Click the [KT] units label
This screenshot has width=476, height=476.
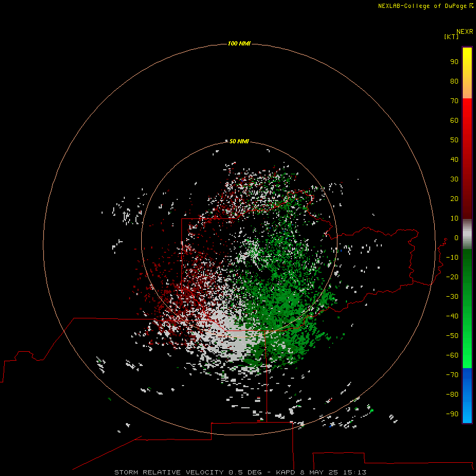(451, 36)
